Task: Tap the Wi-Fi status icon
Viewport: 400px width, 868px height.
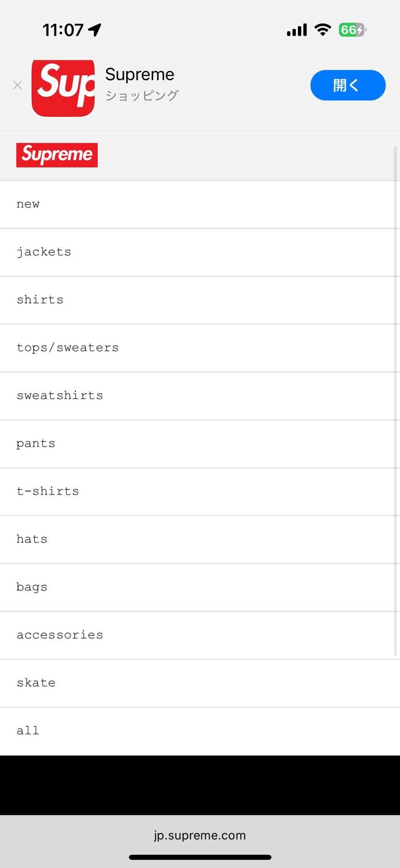Action: 322,30
